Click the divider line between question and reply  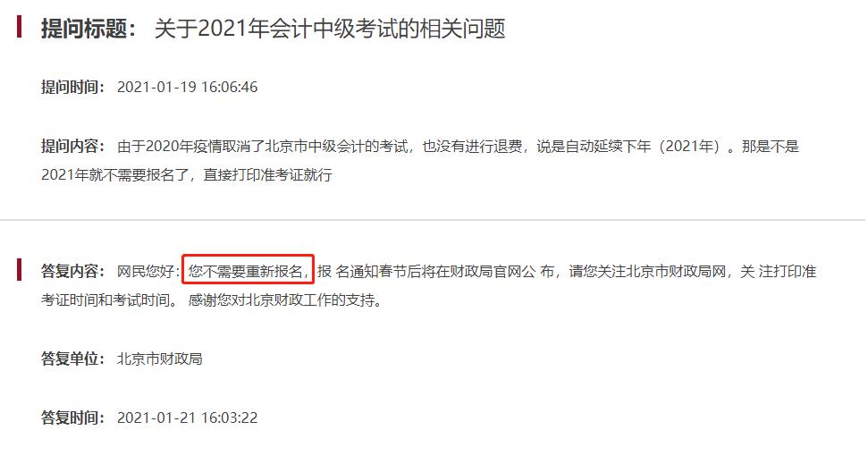[x=434, y=220]
